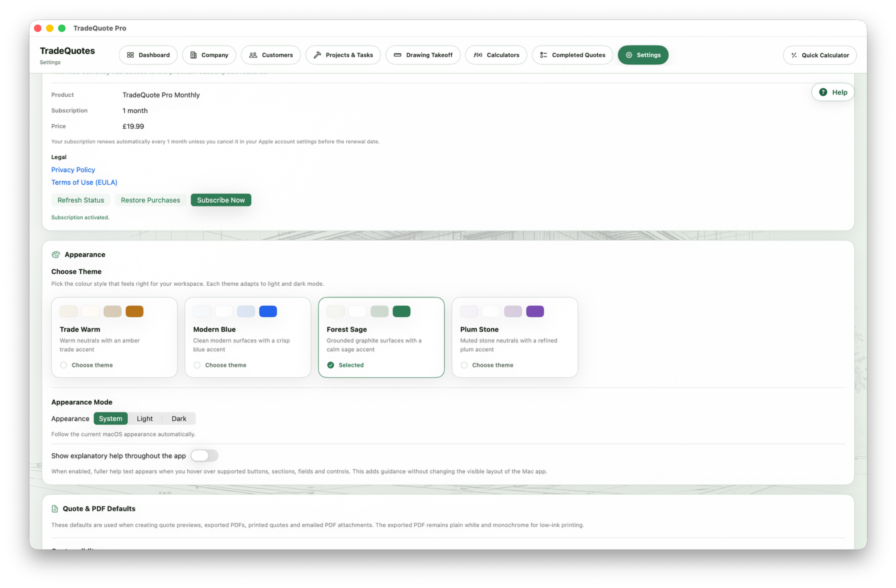
Task: Click the TradeQuotes app logo title
Action: (x=67, y=51)
